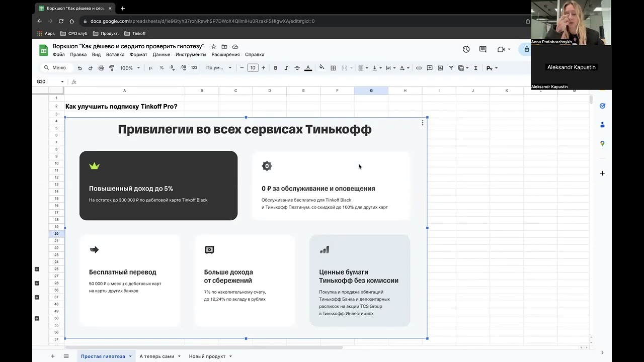
Task: Check cloud save status icon
Action: [x=235, y=46]
